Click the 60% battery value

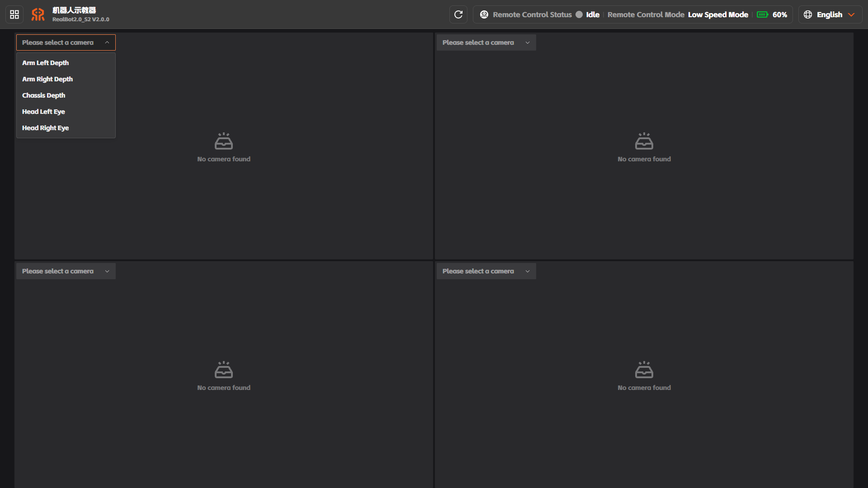click(780, 14)
